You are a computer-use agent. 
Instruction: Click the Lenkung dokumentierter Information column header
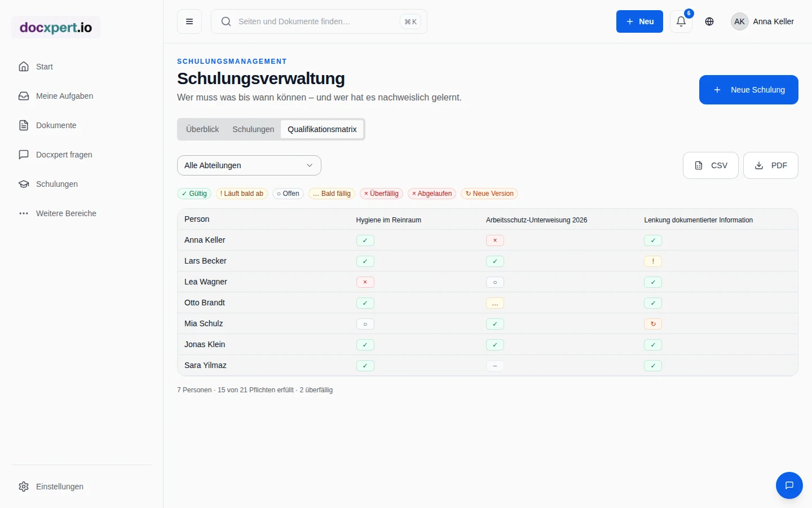699,220
